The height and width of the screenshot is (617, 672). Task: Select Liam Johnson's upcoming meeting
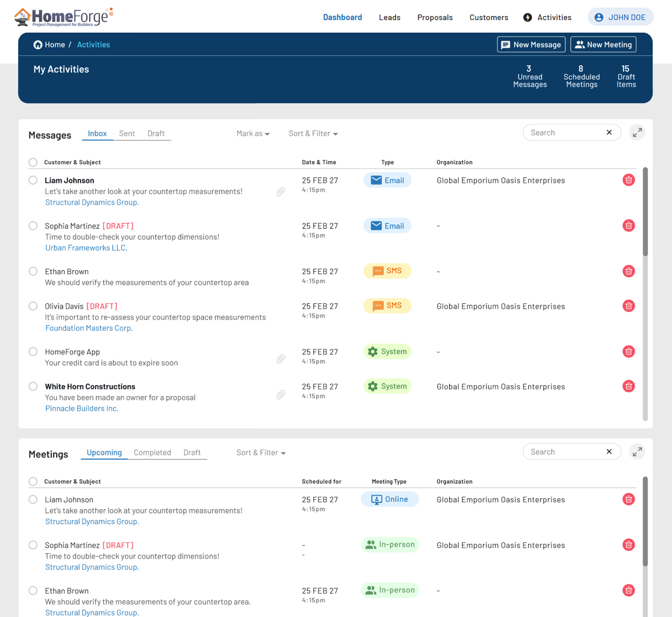pyautogui.click(x=33, y=499)
